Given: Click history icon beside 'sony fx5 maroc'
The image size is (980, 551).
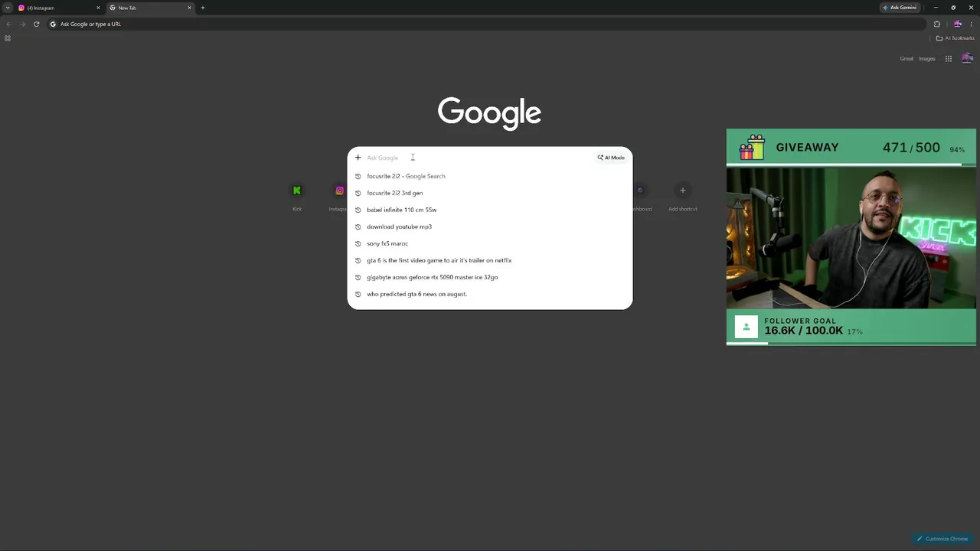Looking at the screenshot, I should (358, 243).
